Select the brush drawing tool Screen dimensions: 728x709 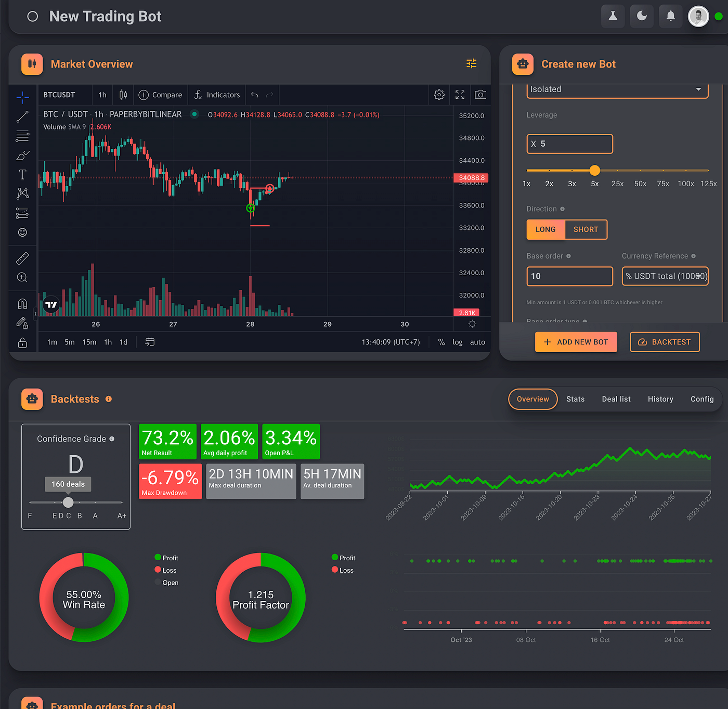22,156
